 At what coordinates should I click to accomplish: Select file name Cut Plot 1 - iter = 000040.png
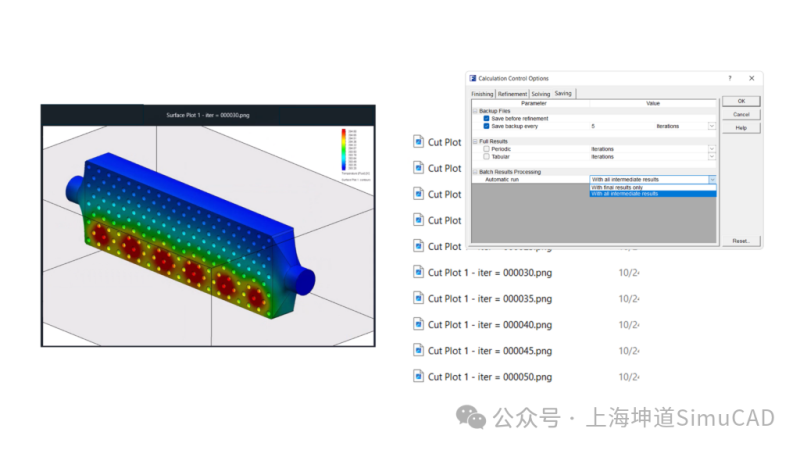(490, 324)
